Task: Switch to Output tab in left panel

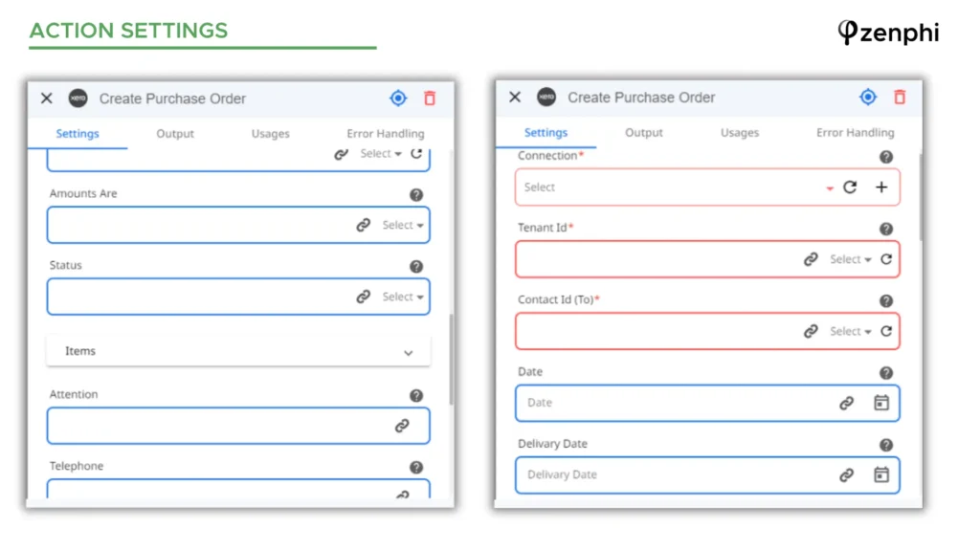Action: [175, 134]
